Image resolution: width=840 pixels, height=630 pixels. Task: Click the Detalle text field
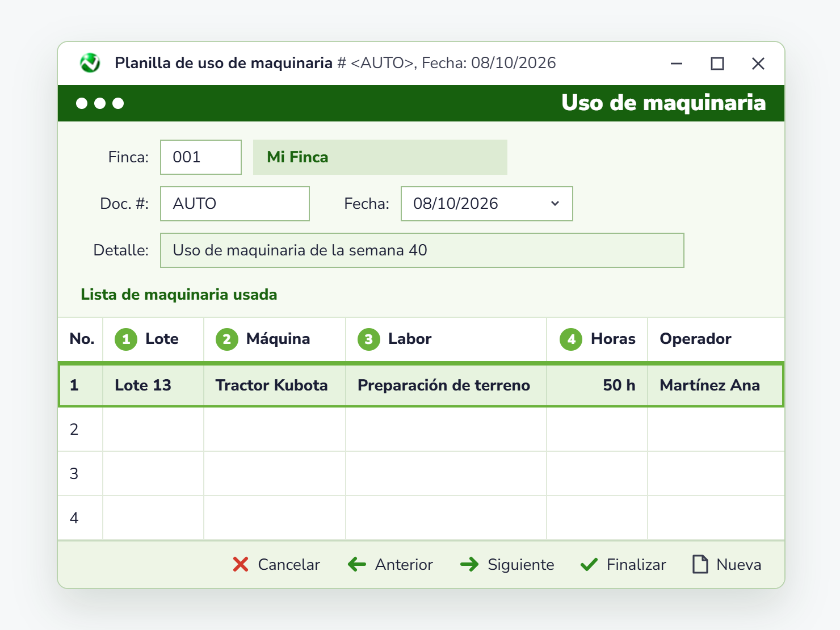pos(422,250)
